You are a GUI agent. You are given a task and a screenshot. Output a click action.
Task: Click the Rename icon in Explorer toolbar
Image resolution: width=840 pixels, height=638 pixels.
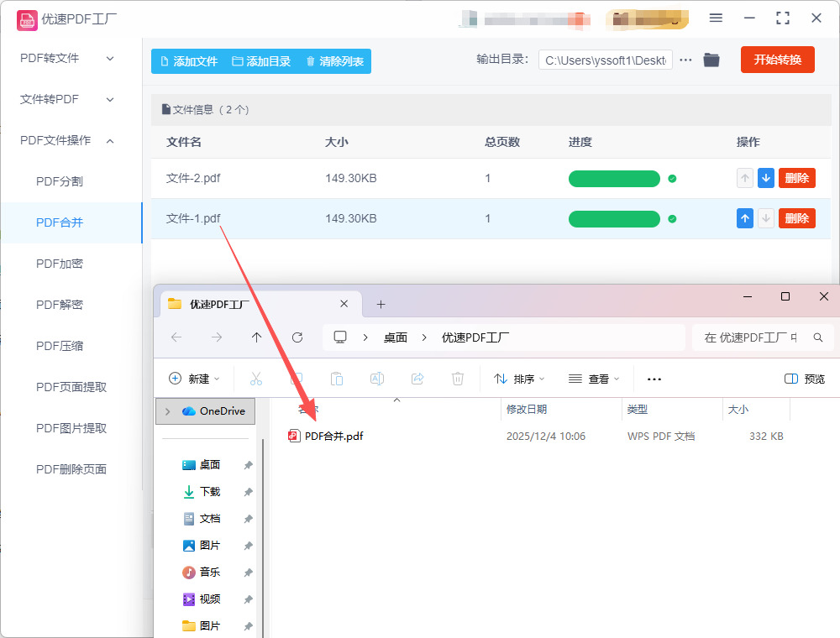pyautogui.click(x=377, y=379)
